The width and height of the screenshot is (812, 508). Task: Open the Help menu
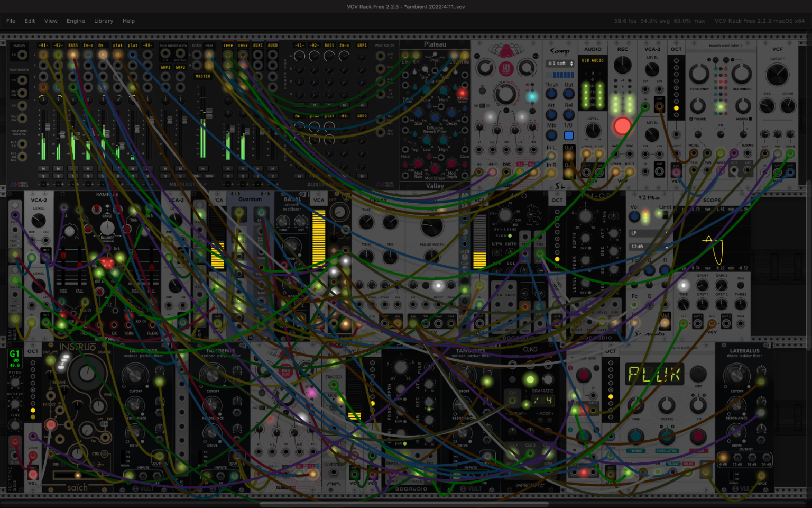point(128,21)
